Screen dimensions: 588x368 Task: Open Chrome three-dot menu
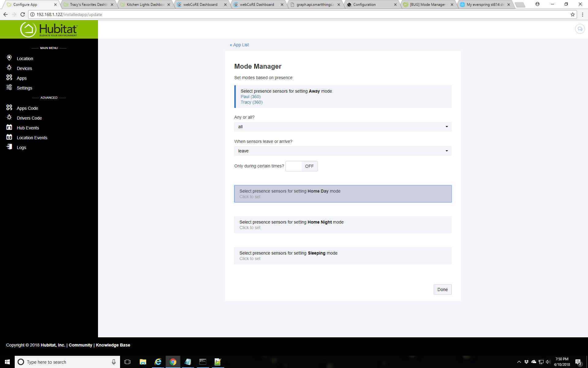pos(582,14)
